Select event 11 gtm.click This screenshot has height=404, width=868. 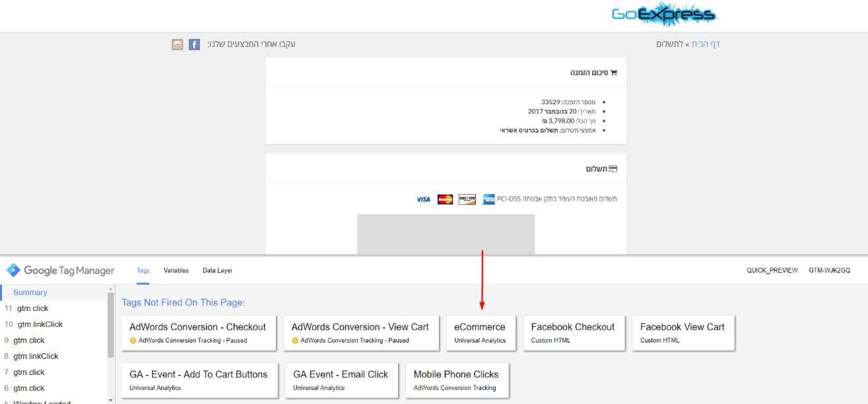click(x=53, y=308)
